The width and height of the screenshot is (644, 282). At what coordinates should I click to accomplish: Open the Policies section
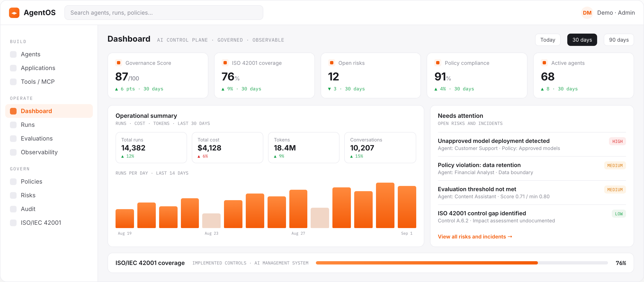tap(49, 182)
